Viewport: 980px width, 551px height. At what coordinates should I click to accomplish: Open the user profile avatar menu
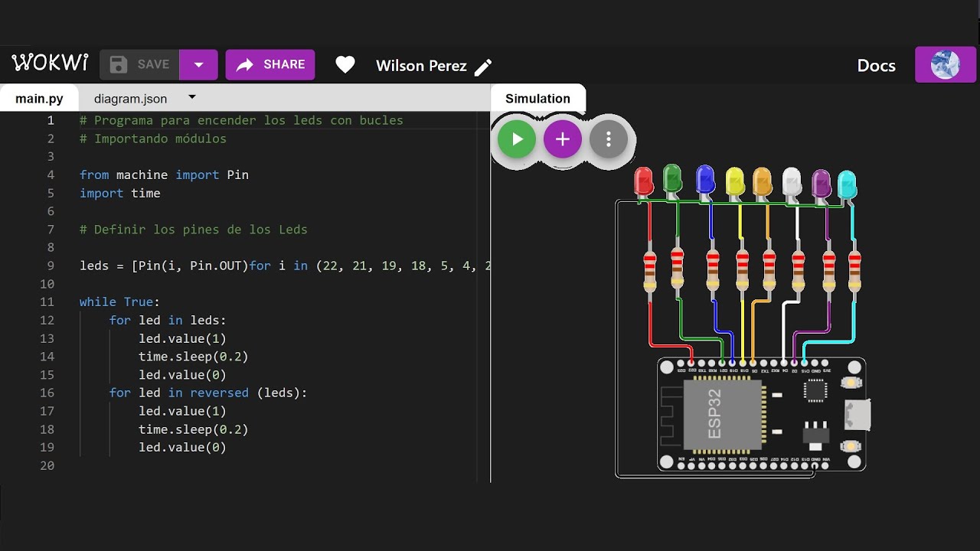pos(946,65)
